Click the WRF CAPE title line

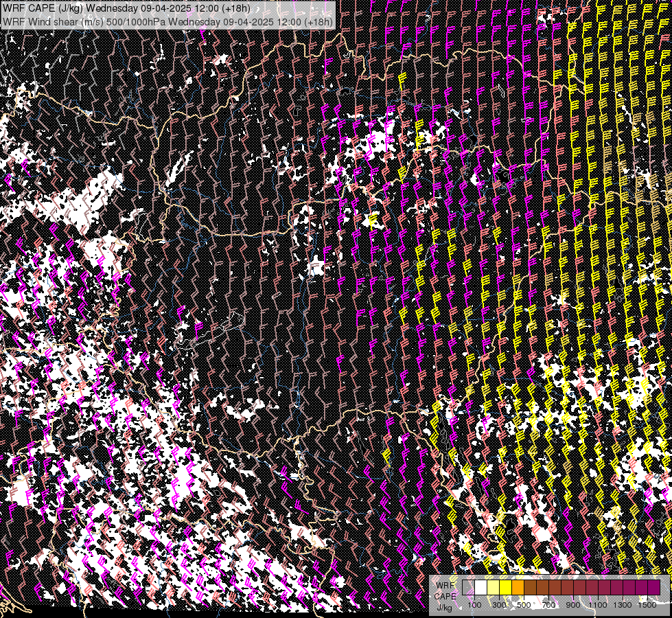pos(126,8)
